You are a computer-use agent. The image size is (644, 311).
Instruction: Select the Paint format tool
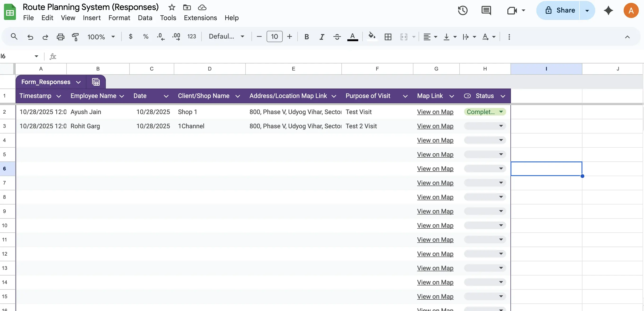click(75, 36)
